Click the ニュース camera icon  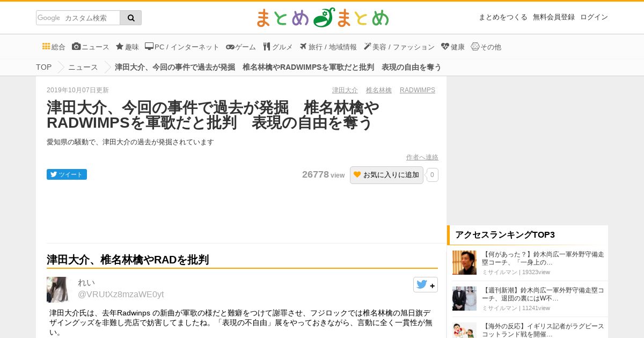pyautogui.click(x=76, y=46)
